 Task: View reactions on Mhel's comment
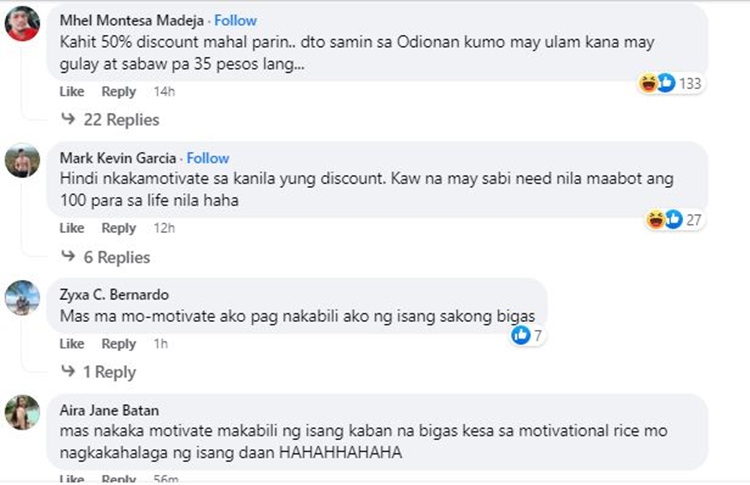pos(671,84)
